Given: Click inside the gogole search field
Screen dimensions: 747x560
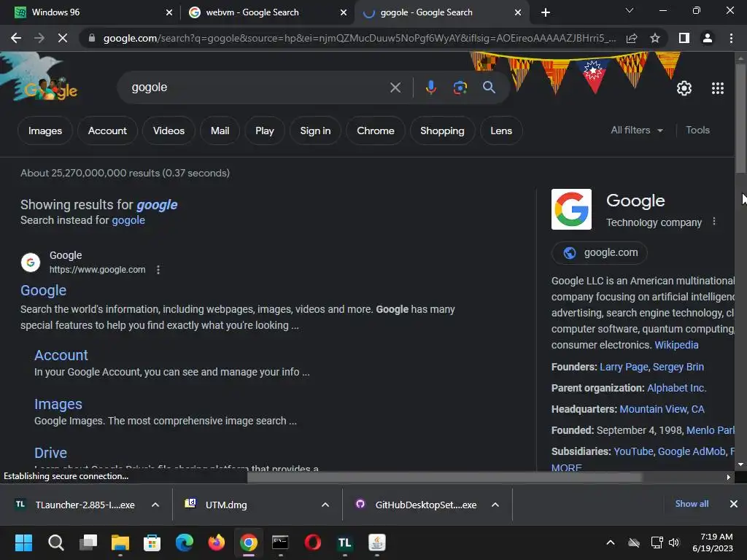Looking at the screenshot, I should [x=258, y=87].
